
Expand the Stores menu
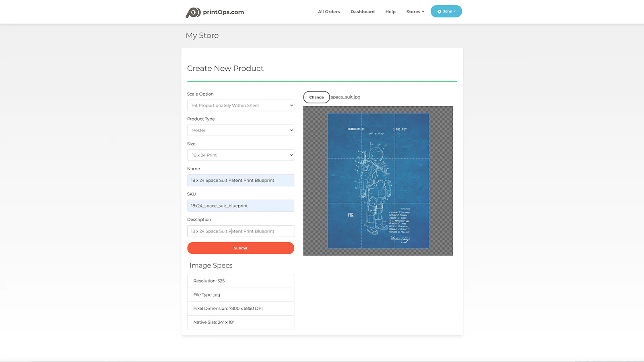(415, 12)
